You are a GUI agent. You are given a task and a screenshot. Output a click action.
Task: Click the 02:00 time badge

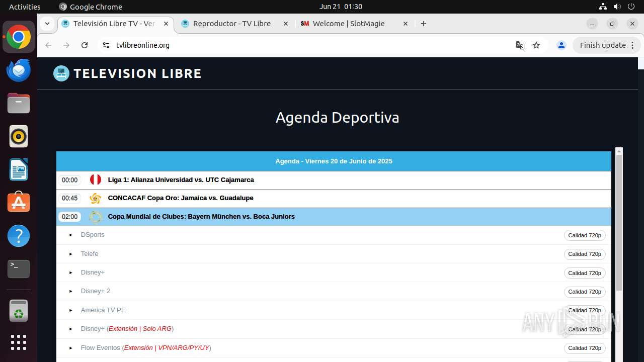(69, 217)
